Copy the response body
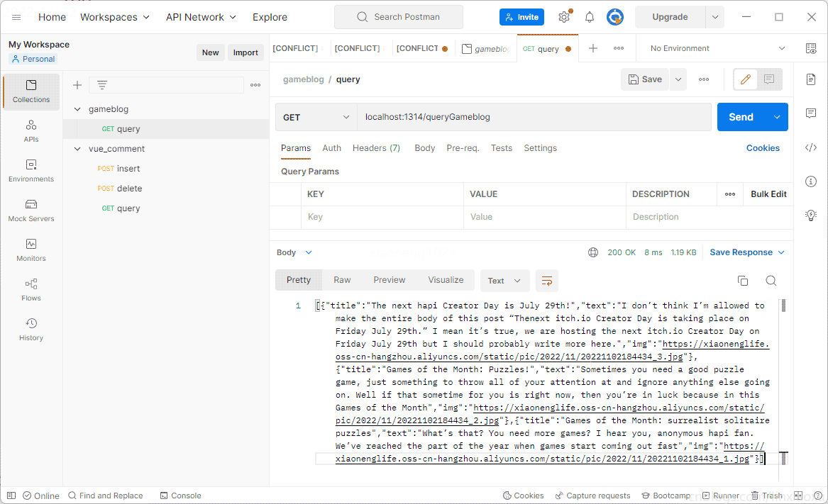 click(x=743, y=281)
